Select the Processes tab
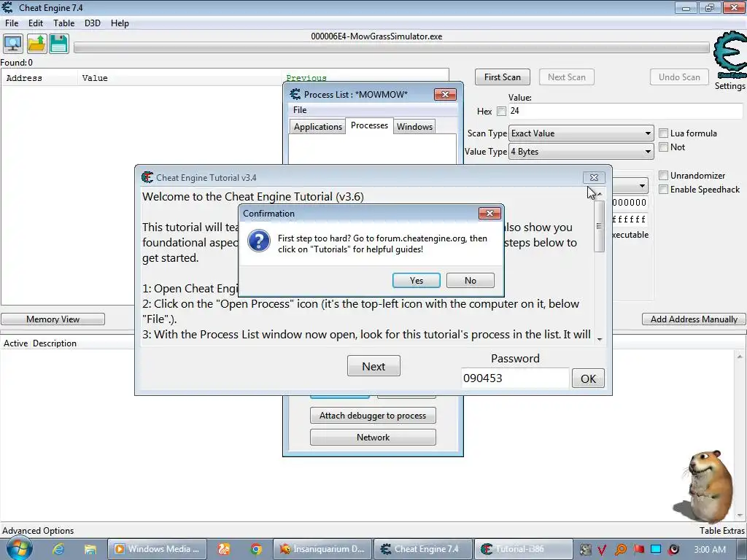Screen dimensions: 747x560 [x=369, y=125]
